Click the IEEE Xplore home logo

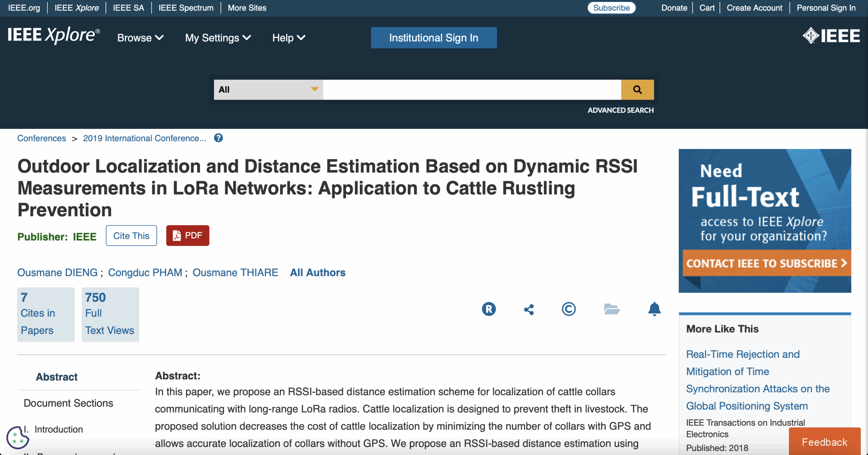tap(54, 35)
